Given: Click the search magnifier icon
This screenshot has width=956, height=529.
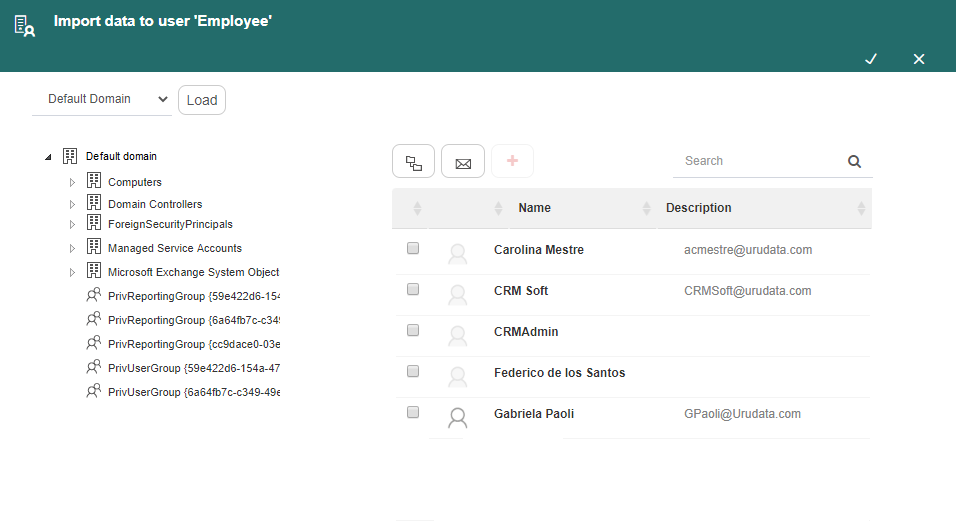Looking at the screenshot, I should click(854, 162).
